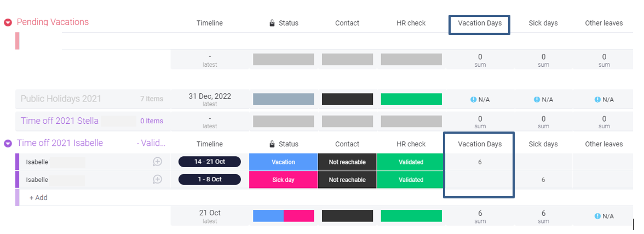644x234 pixels.
Task: Click the info icon in Public Holidays Other leaves
Action: click(598, 100)
